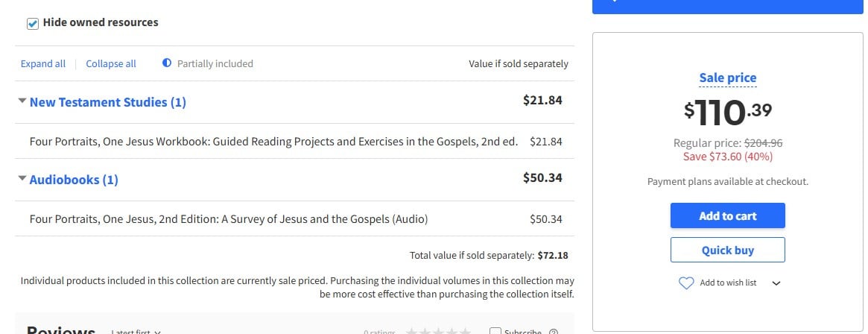The image size is (868, 334).
Task: Open Four Portraits, One Jesus Audio item
Action: [x=229, y=219]
